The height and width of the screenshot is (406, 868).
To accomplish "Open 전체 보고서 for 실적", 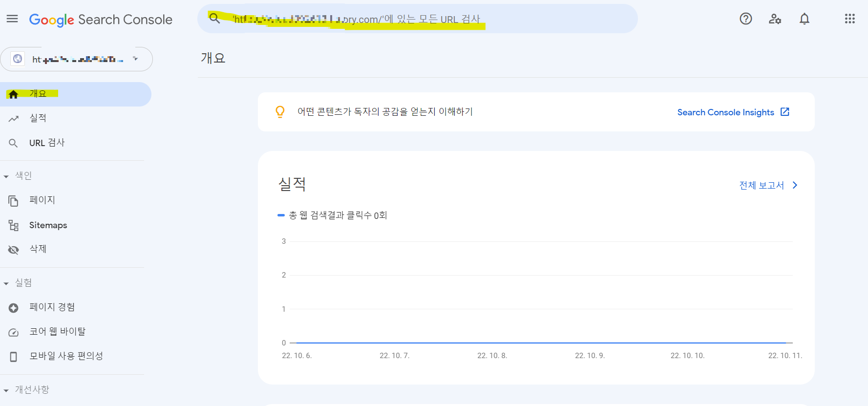I will [x=762, y=185].
